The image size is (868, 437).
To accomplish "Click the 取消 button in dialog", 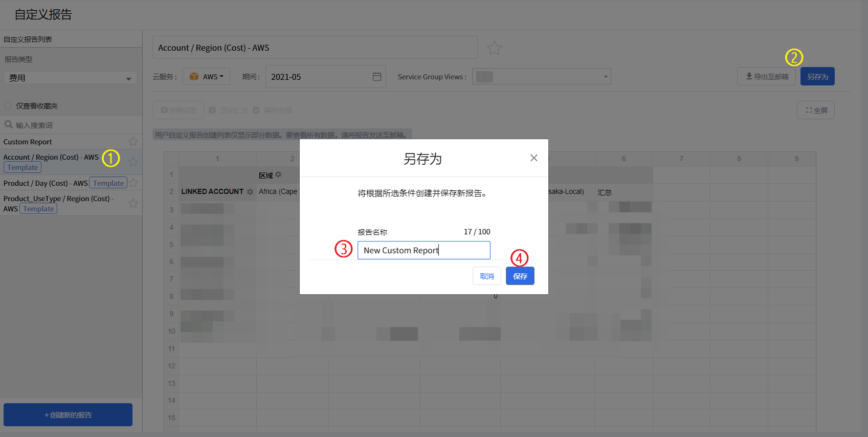I will coord(486,276).
